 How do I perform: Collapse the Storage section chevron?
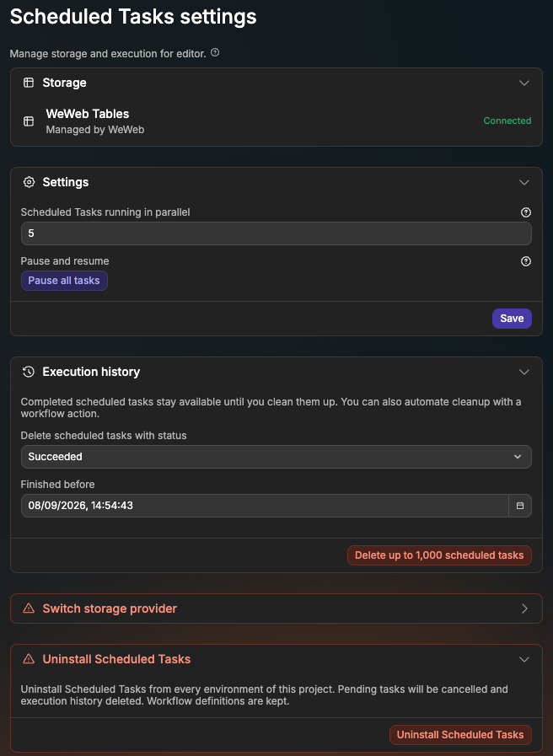tap(524, 83)
